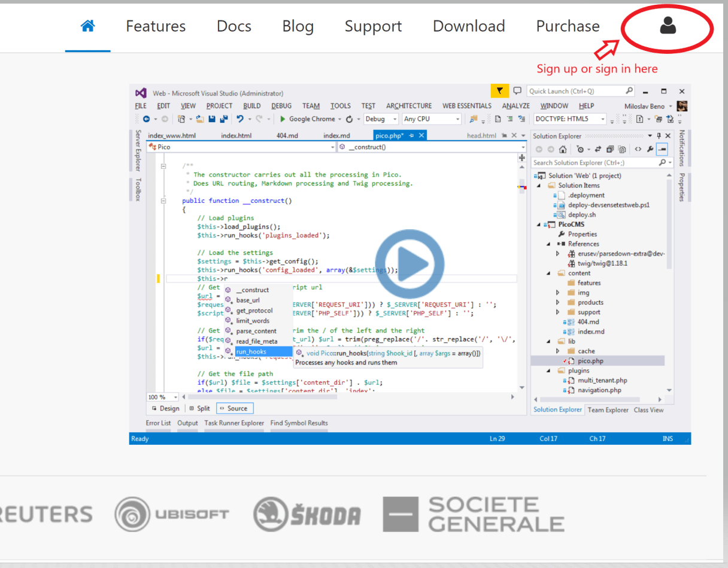Switch to the 404.md editor tab
Screen dimensions: 728x568
point(287,136)
